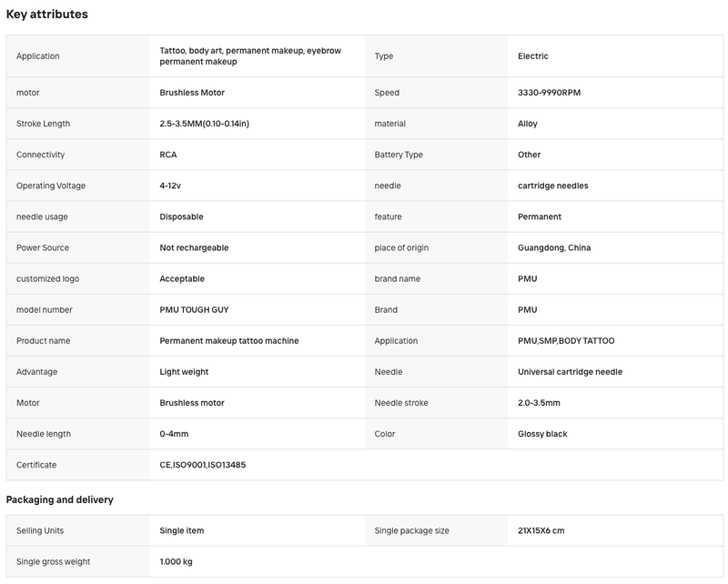Click the Not rechargeable power source value
The height and width of the screenshot is (584, 728).
click(194, 248)
